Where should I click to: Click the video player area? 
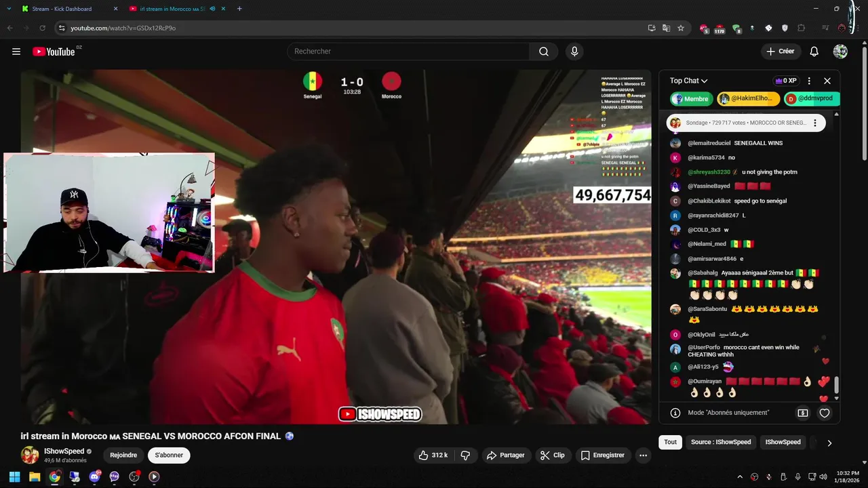(336, 247)
